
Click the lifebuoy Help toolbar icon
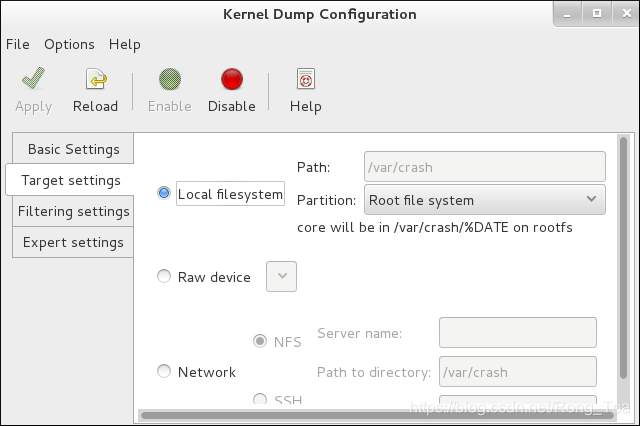tap(306, 78)
